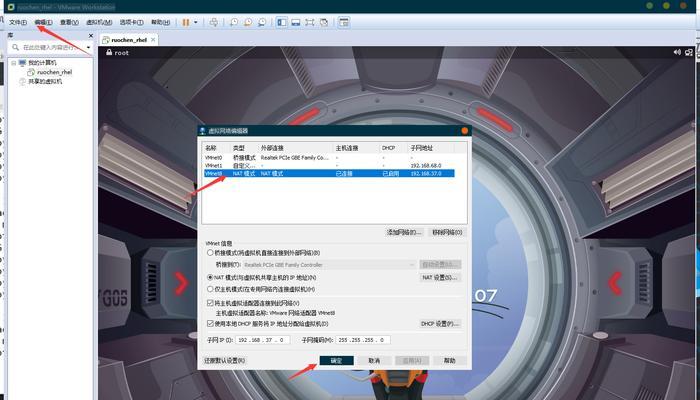The height and width of the screenshot is (400, 700).
Task: Select 共享的虚拟机 in the library tree
Action: point(45,82)
